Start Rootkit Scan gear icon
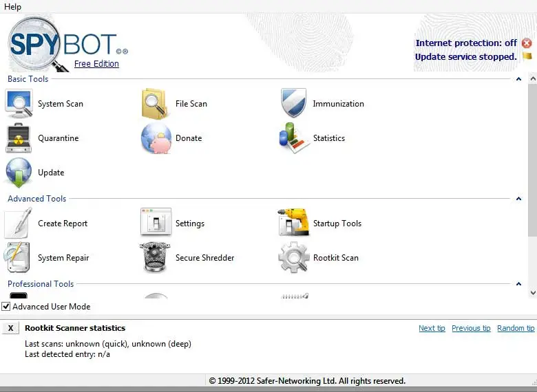The height and width of the screenshot is (392, 537). click(x=293, y=257)
